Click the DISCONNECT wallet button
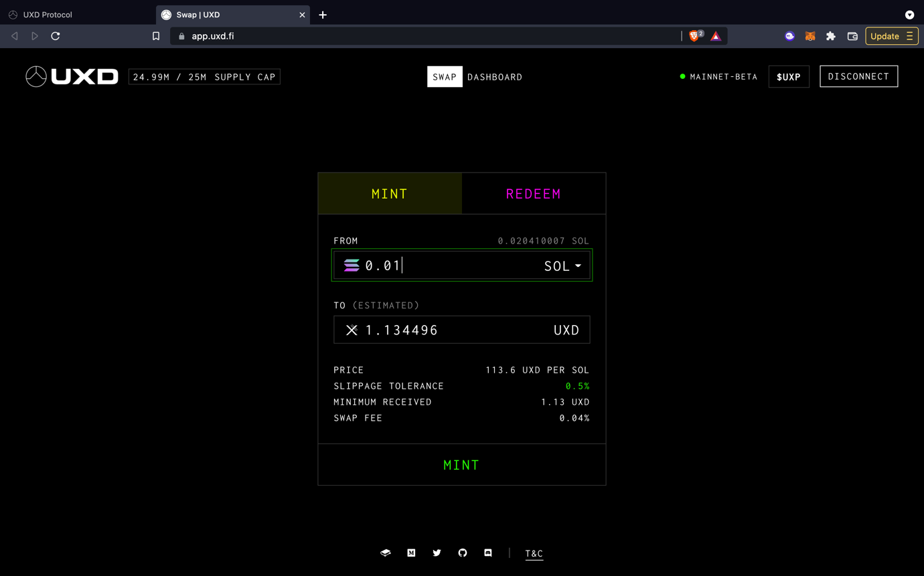 coord(859,76)
